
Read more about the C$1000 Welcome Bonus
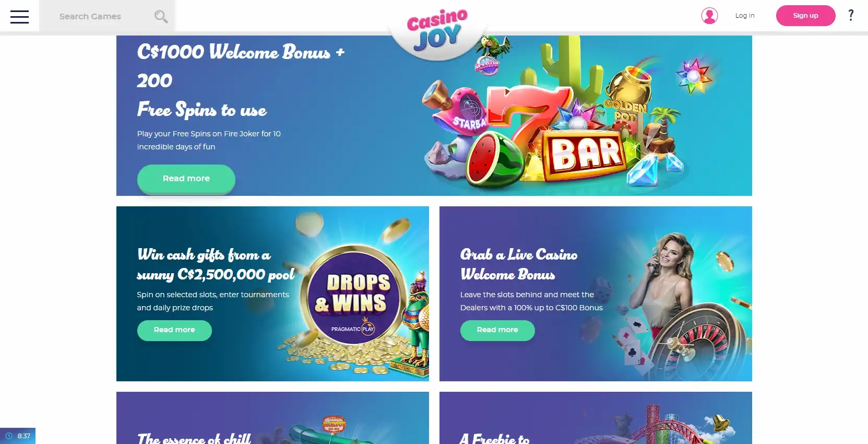pos(186,179)
